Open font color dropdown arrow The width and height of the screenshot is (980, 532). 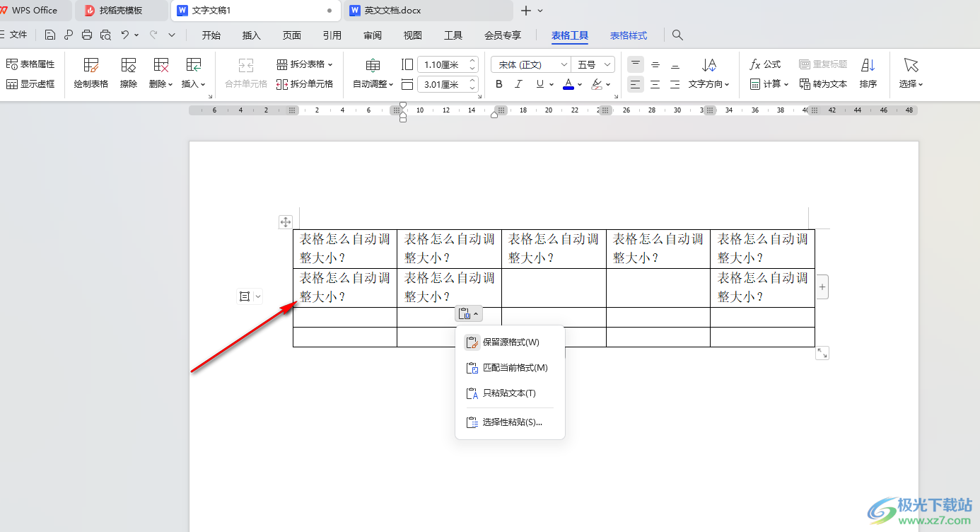[580, 84]
